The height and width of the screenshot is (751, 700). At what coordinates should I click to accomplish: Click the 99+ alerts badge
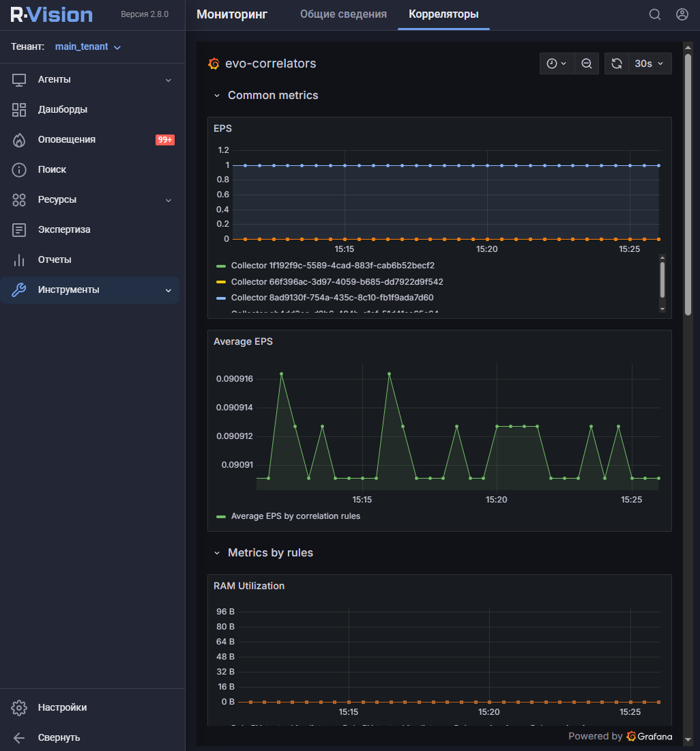click(x=165, y=140)
